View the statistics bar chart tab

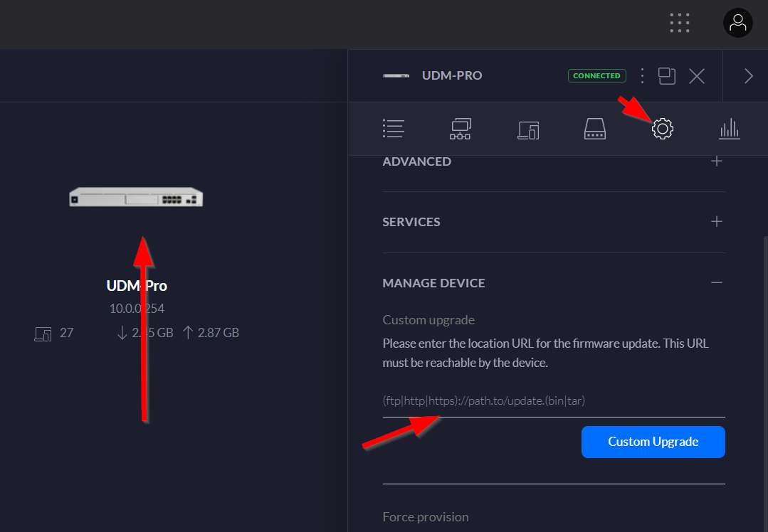click(729, 129)
